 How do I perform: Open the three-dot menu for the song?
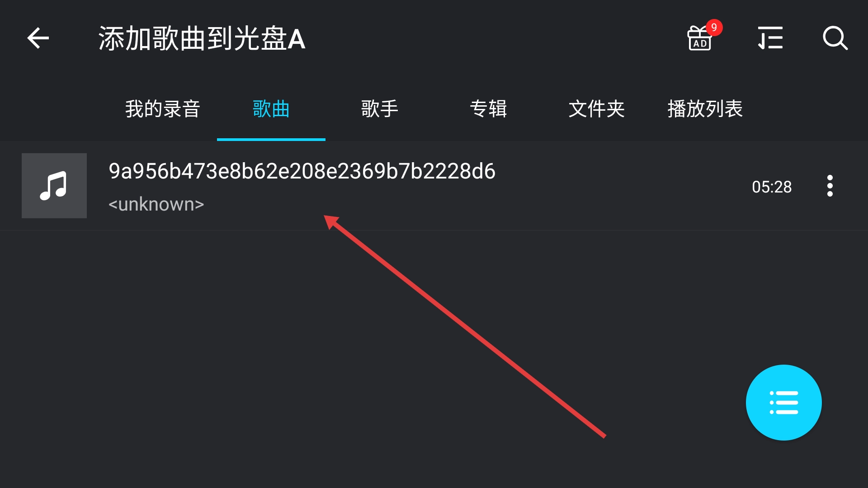point(830,186)
